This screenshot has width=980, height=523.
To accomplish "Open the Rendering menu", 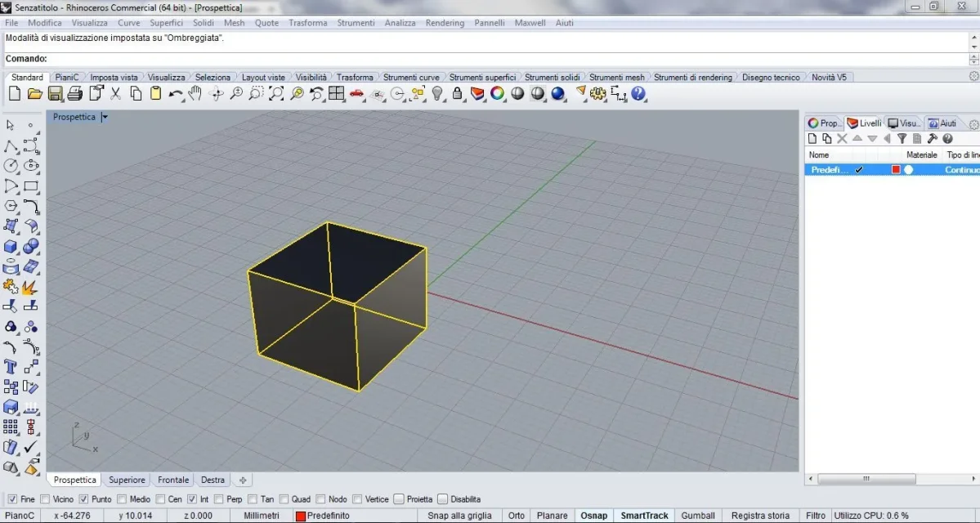I will 445,23.
